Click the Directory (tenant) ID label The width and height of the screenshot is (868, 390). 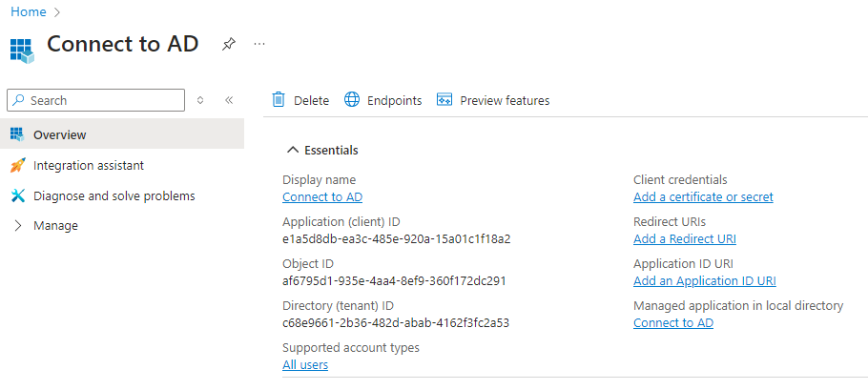click(338, 305)
